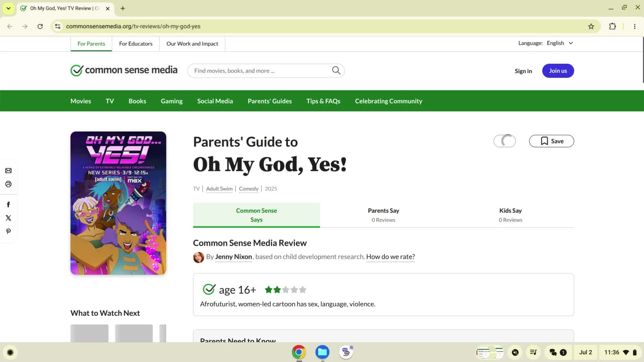Viewport: 644px width, 362px height.
Task: Click the email share icon
Action: pos(8,171)
